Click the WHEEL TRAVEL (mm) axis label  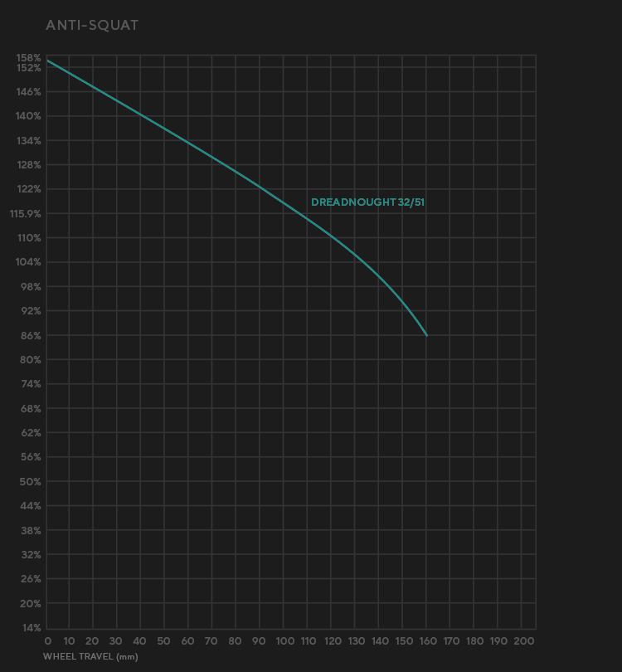pyautogui.click(x=90, y=656)
